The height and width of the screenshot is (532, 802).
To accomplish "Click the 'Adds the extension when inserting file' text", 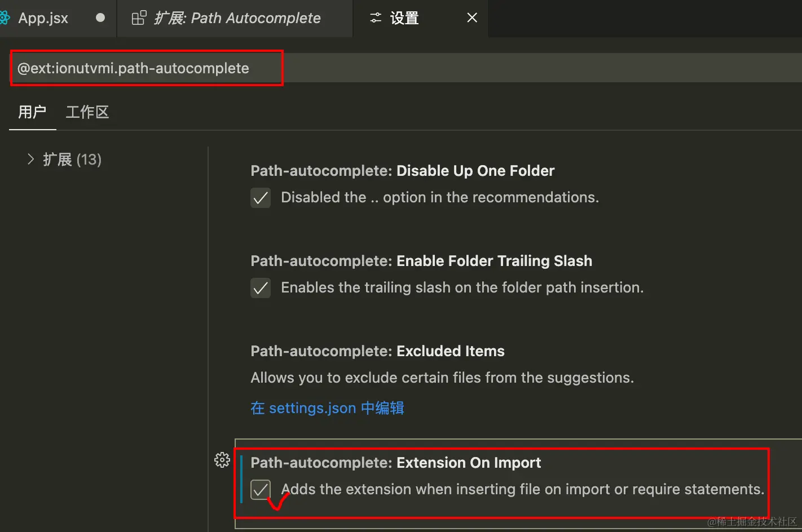I will click(x=523, y=489).
